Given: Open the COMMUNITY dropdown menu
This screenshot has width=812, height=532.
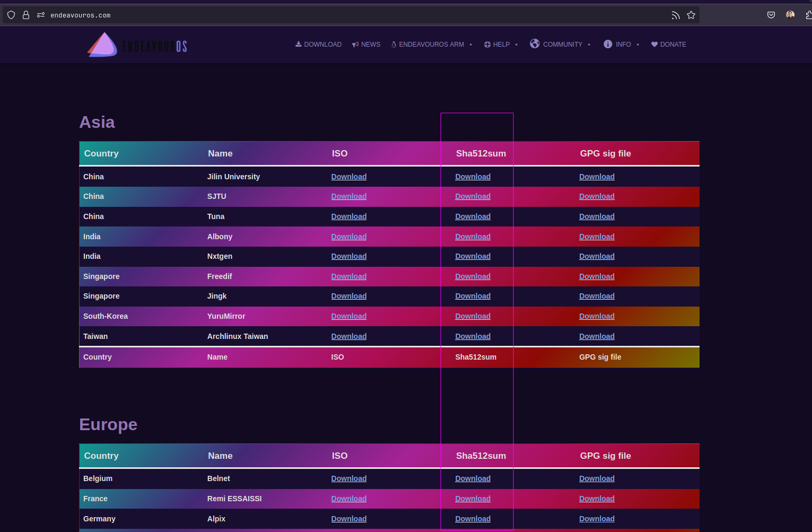Looking at the screenshot, I should [561, 45].
